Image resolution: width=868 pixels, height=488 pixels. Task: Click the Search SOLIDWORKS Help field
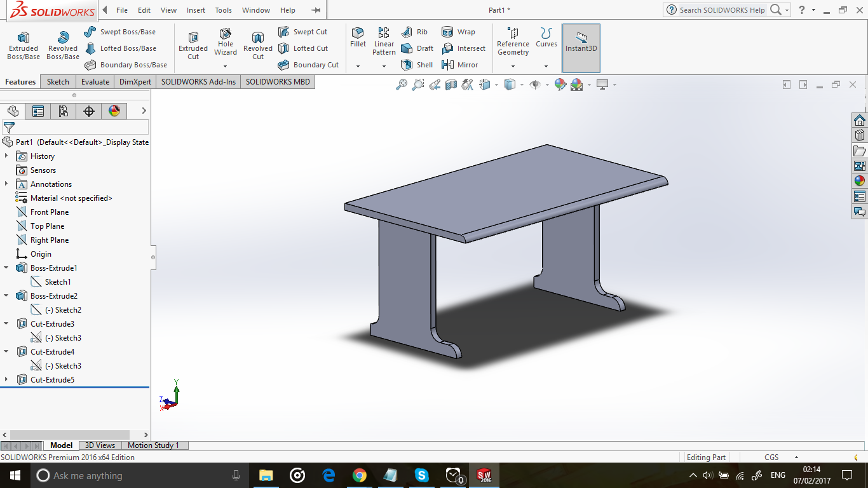tap(723, 10)
